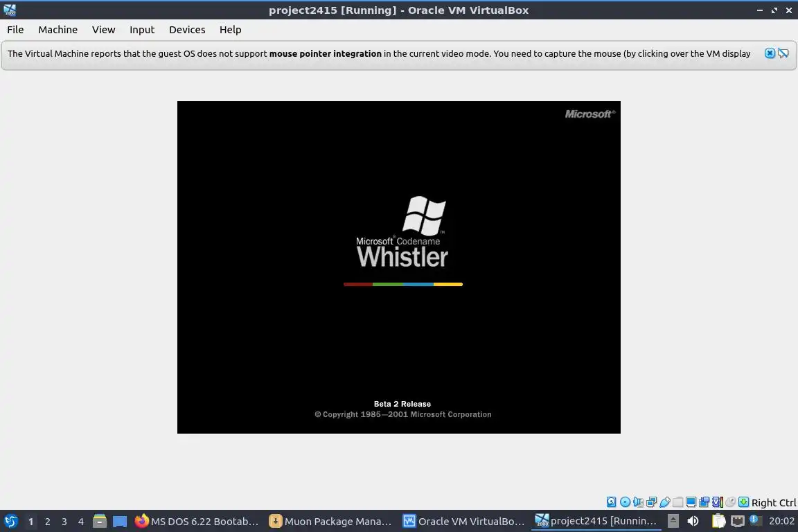Click the USB devices status icon
The width and height of the screenshot is (798, 532).
pos(665,502)
